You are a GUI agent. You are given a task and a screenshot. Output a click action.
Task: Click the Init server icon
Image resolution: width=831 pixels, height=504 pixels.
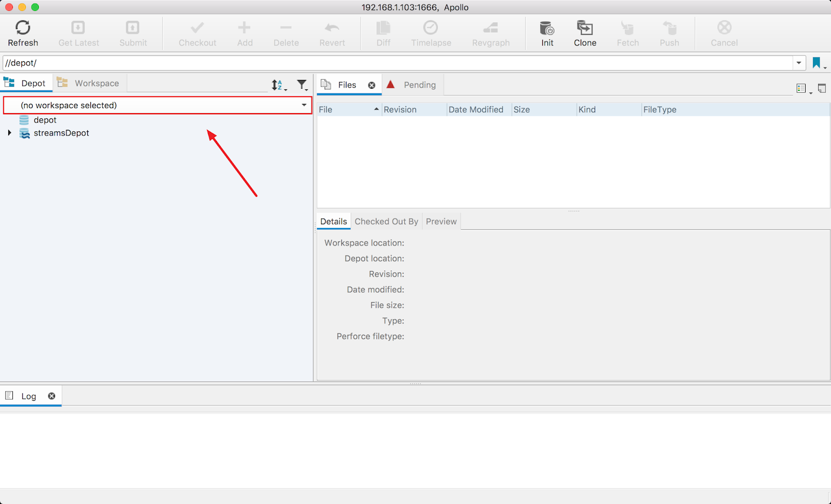[x=547, y=27]
